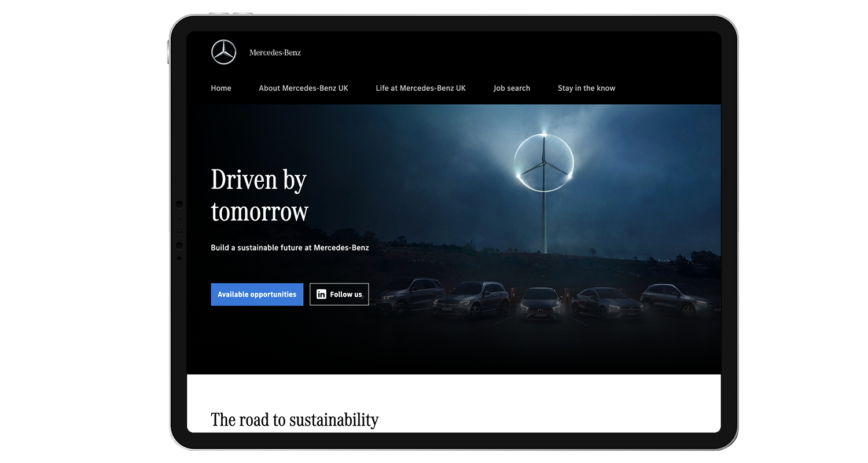Open the Job search page

point(512,88)
